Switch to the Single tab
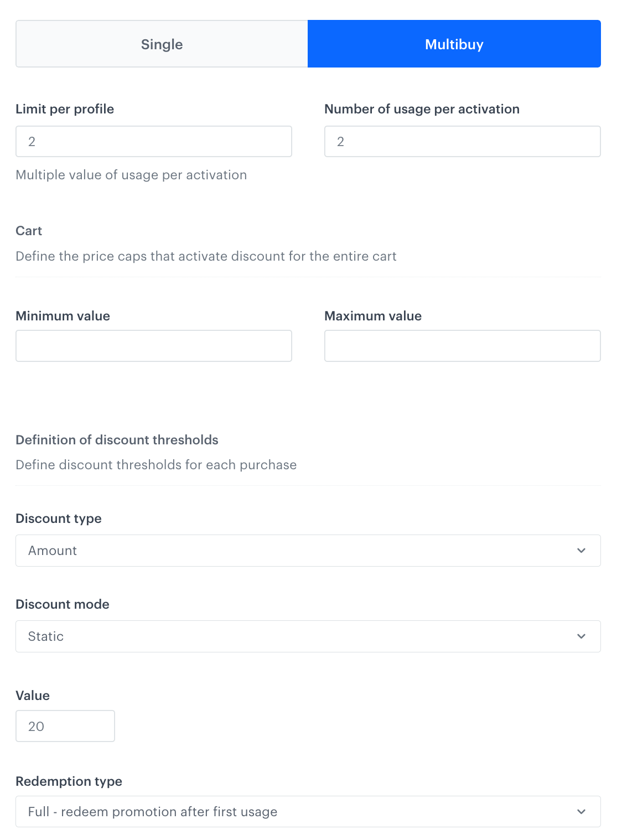 [162, 44]
